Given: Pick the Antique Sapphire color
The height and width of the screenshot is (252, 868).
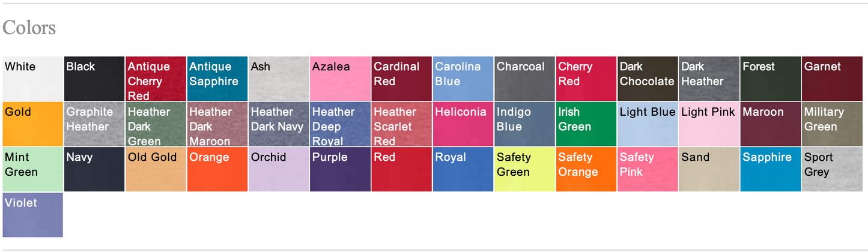Looking at the screenshot, I should 217,79.
